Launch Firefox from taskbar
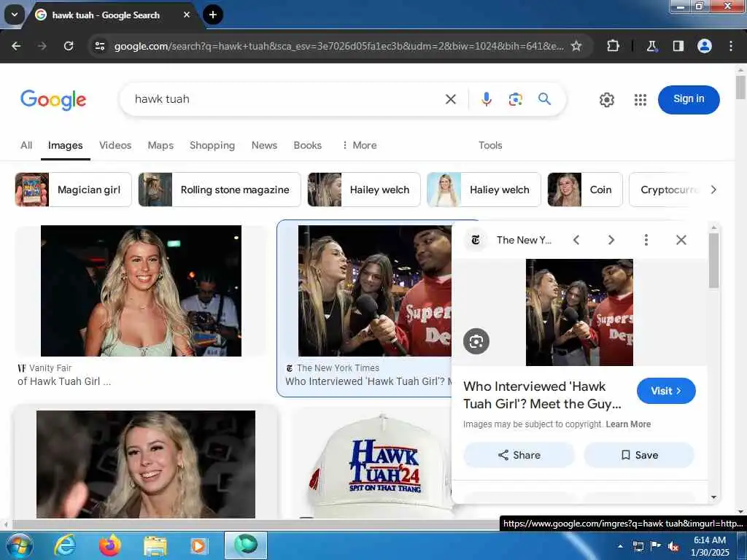747x560 pixels. [x=110, y=545]
